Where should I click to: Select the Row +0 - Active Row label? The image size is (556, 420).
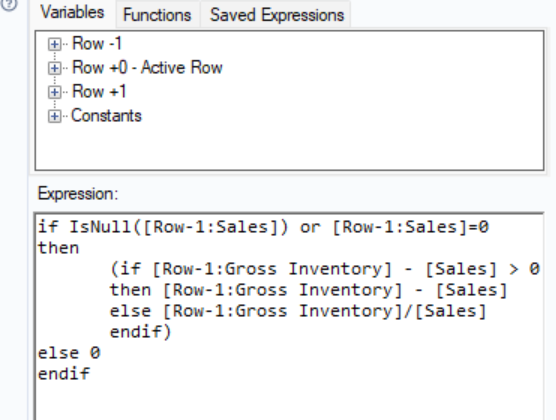coord(147,67)
